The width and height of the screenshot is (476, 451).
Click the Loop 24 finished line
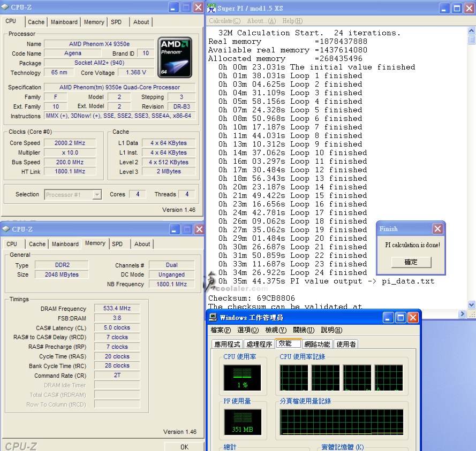293,272
